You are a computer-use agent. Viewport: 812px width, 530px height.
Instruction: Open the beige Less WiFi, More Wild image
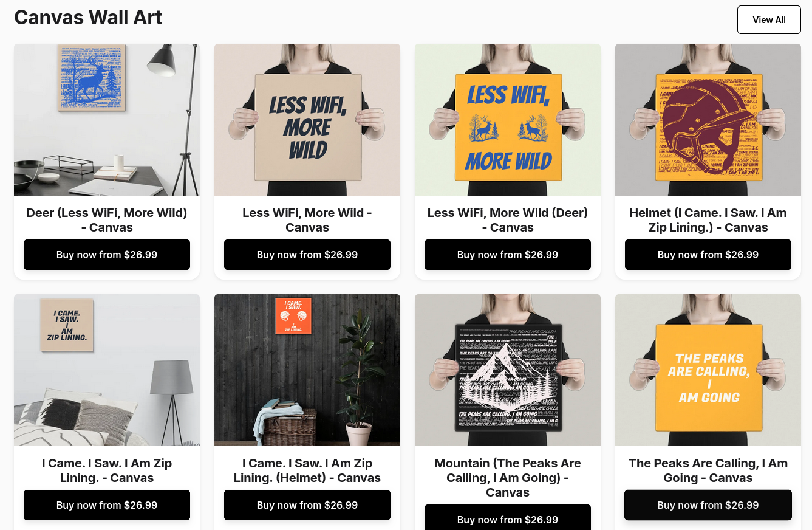click(x=307, y=120)
